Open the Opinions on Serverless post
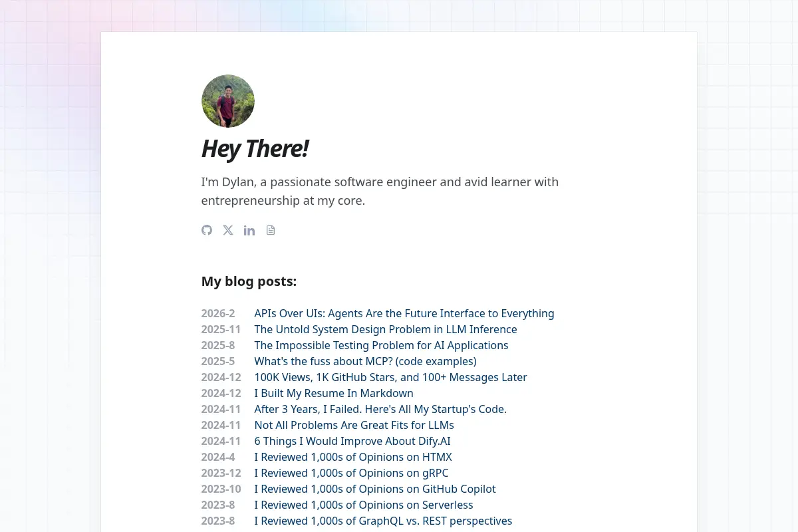Screen dimensions: 798x532 click(x=364, y=505)
